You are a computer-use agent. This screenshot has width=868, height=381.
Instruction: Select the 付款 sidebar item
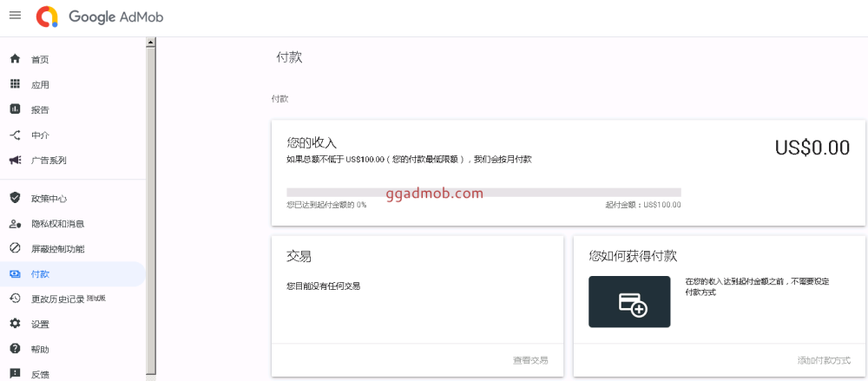click(73, 274)
